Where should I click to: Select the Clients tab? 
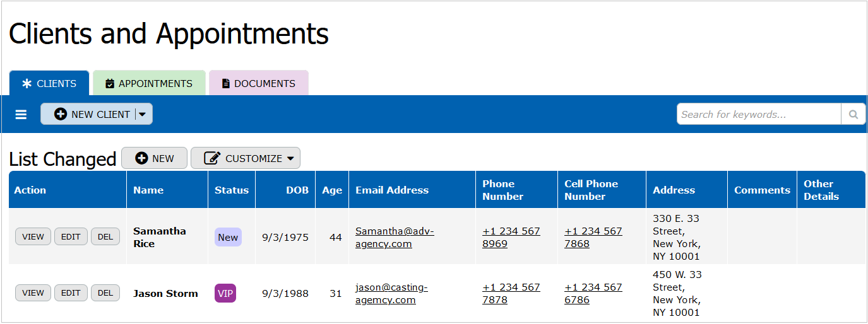[x=49, y=83]
